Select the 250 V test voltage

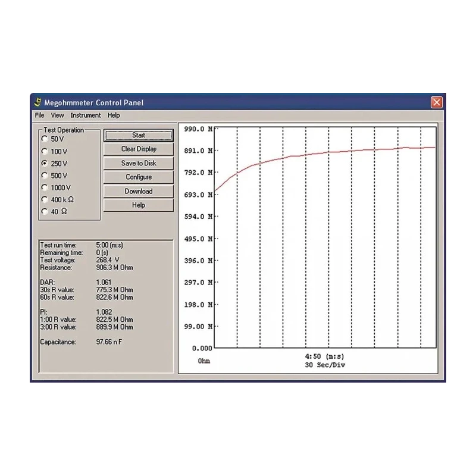point(54,163)
